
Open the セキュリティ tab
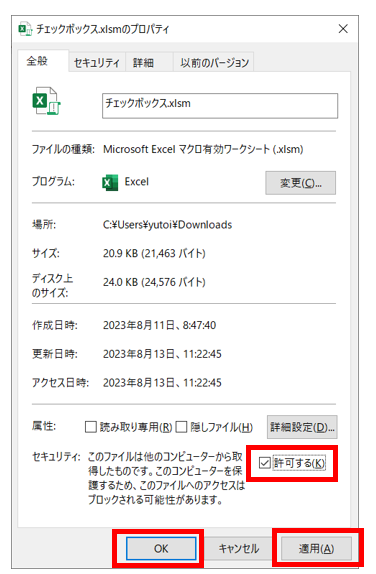pos(97,63)
